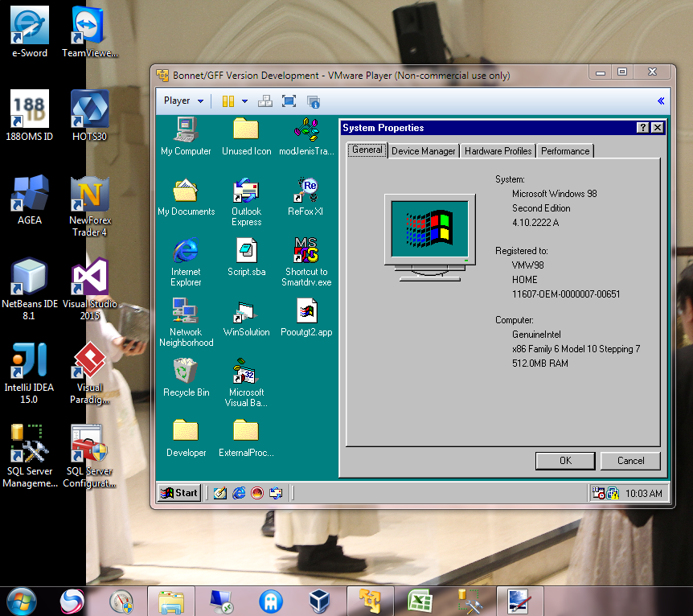Show VMware Player help information
This screenshot has width=693, height=616.
pyautogui.click(x=314, y=102)
